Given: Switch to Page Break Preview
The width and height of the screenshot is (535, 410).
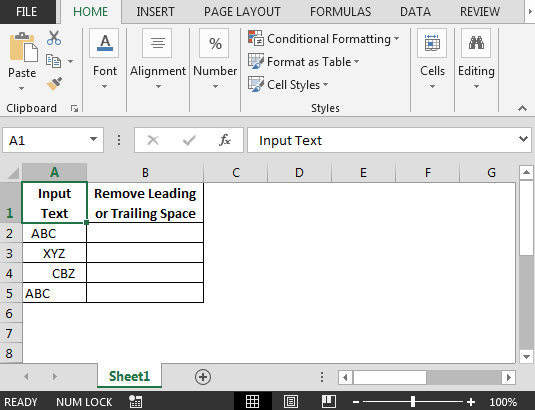Looking at the screenshot, I should [329, 401].
